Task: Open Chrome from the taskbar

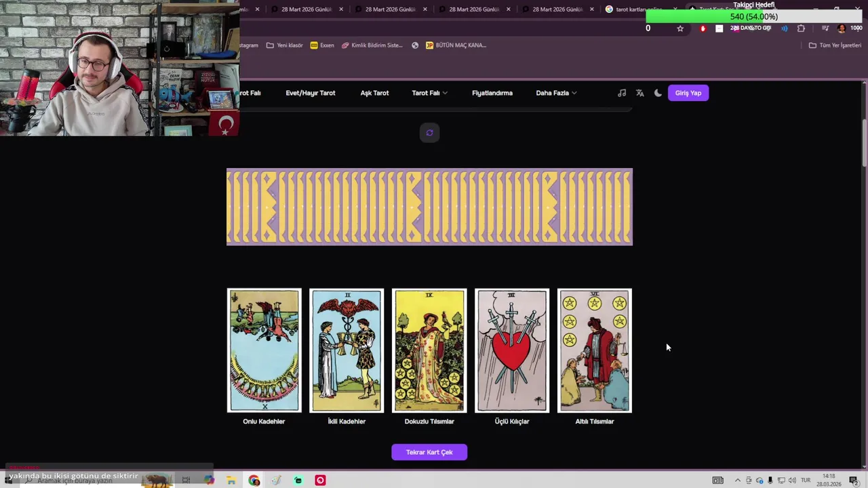Action: point(254,481)
